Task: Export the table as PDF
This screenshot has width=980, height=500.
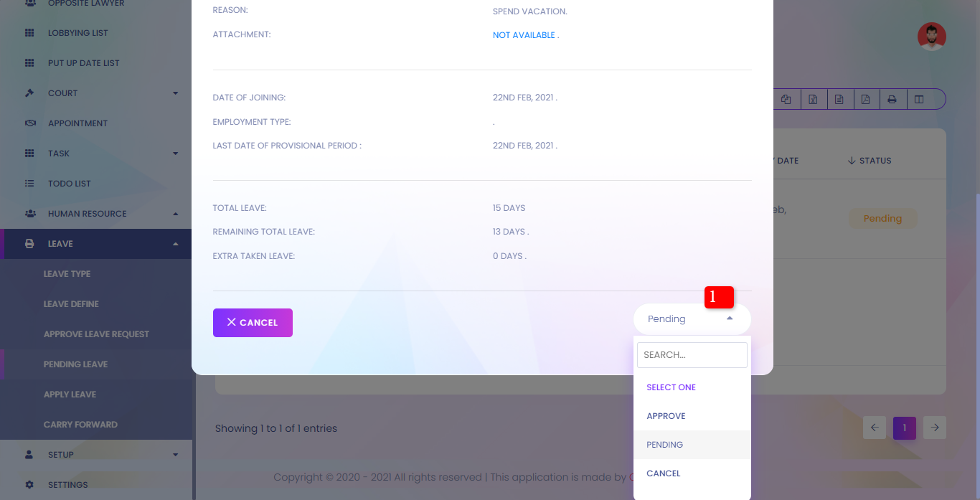Action: point(866,100)
